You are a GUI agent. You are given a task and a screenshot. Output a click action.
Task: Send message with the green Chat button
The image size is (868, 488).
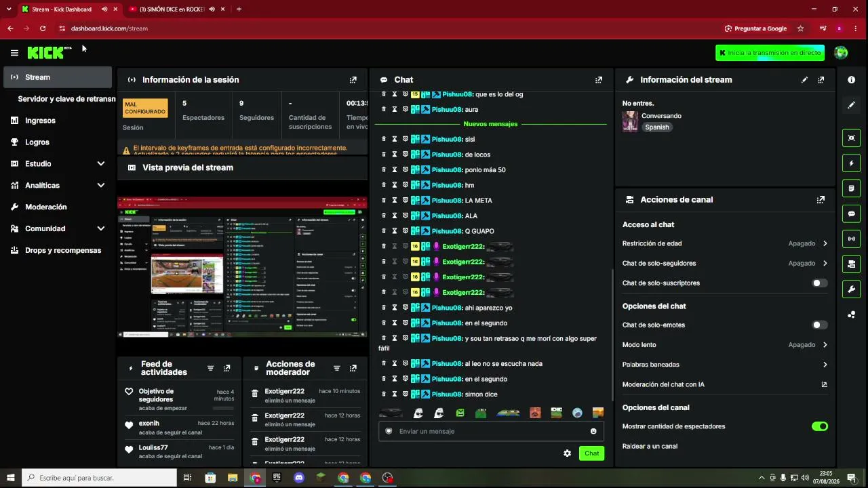coord(591,453)
